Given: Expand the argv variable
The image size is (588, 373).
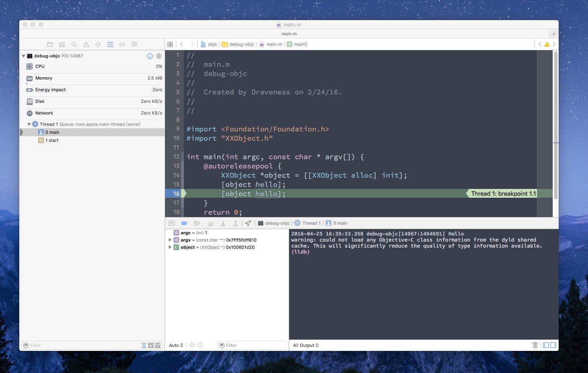Looking at the screenshot, I should point(170,240).
